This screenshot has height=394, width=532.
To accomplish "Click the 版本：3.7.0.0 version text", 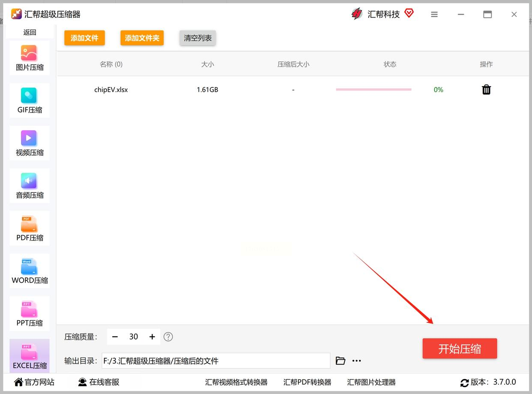I will [x=493, y=382].
